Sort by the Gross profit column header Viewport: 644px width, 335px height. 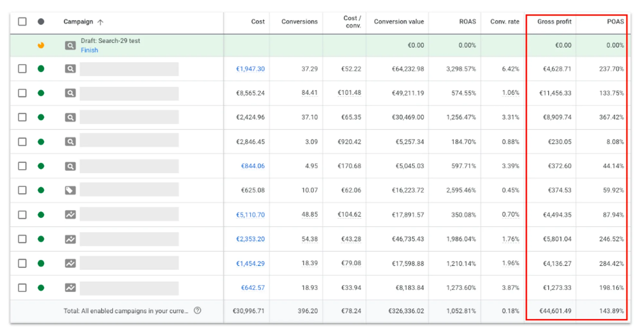[x=554, y=22]
